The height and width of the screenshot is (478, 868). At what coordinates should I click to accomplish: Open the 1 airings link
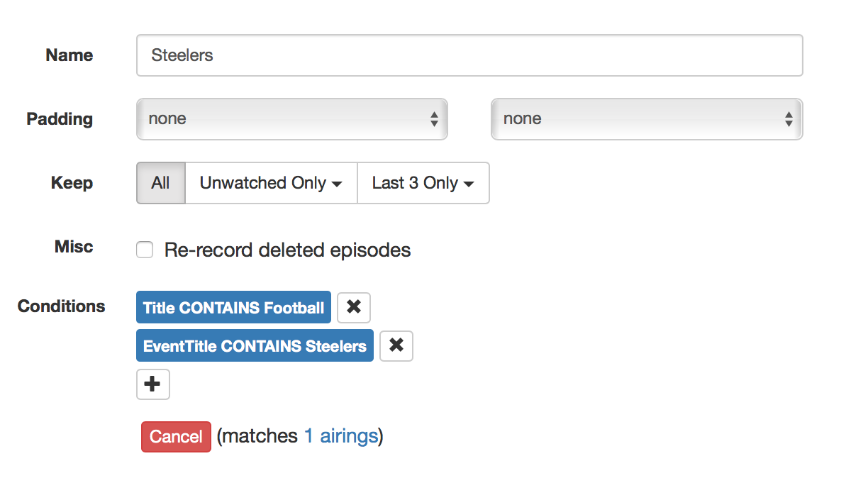click(x=341, y=436)
